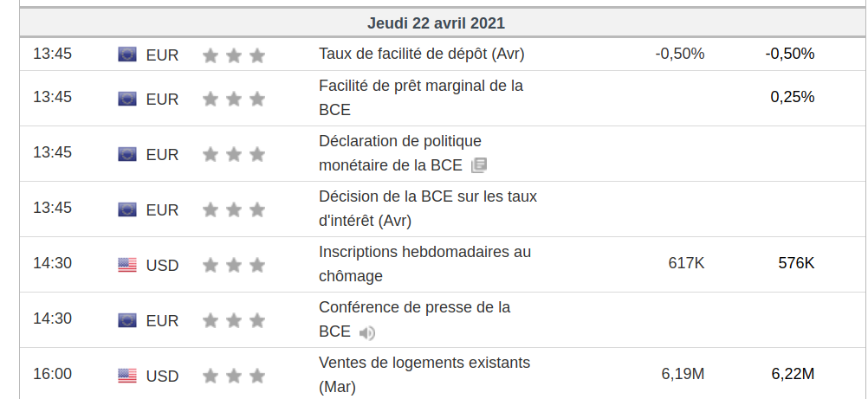
Task: Open the Taux de facilité de dépôt (Avr) event
Action: tap(421, 54)
